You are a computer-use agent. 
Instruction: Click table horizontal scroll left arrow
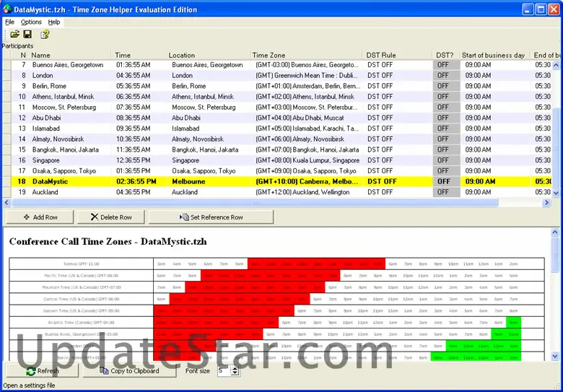6,203
